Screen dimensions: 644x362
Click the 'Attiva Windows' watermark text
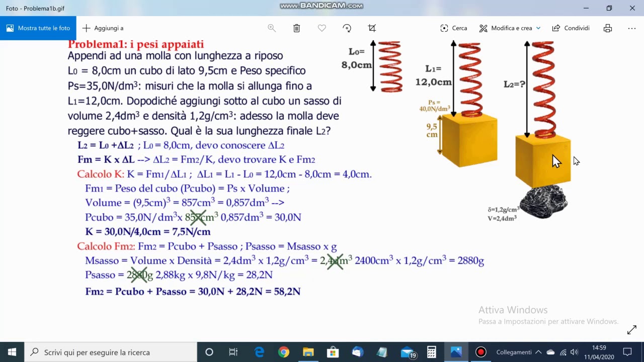tap(513, 310)
